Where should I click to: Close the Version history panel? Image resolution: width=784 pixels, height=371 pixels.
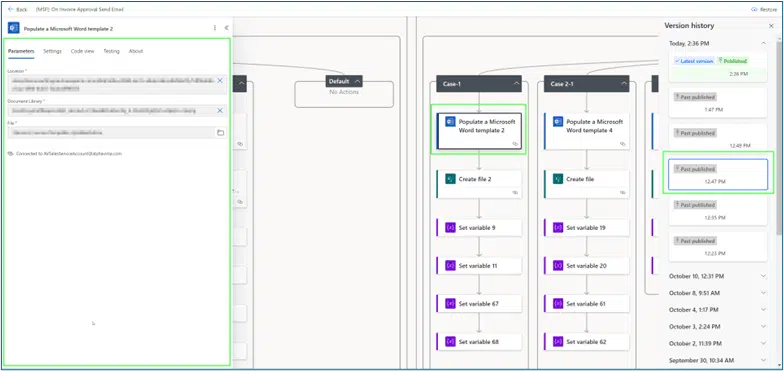click(771, 26)
